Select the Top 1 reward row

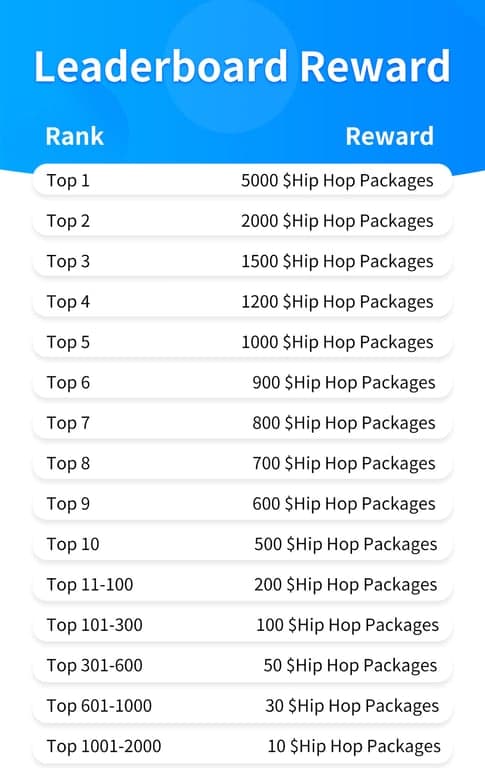point(242,180)
